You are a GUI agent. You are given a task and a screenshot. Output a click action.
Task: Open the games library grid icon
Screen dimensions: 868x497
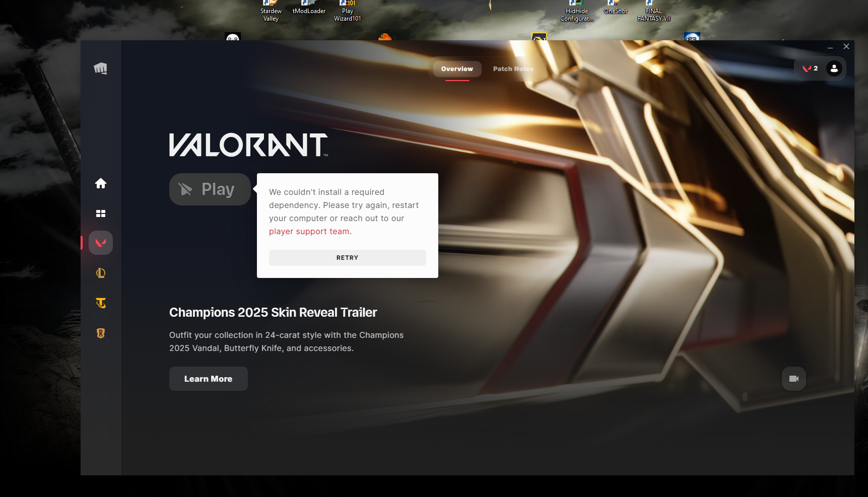tap(101, 214)
